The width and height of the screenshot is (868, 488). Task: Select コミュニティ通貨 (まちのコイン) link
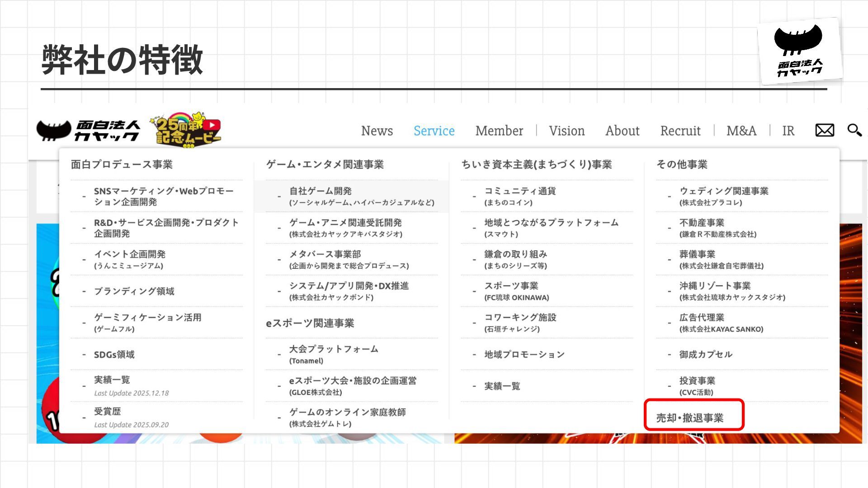tap(520, 191)
